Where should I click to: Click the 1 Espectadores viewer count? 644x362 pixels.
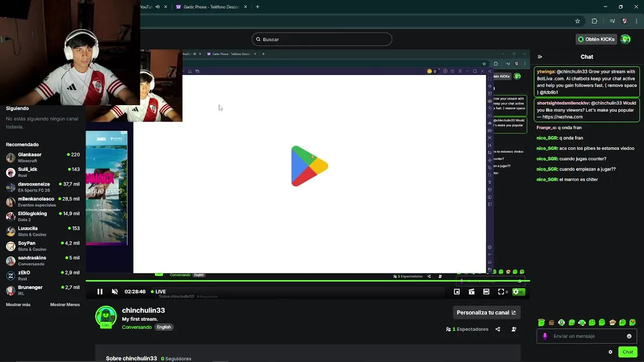tap(467, 329)
